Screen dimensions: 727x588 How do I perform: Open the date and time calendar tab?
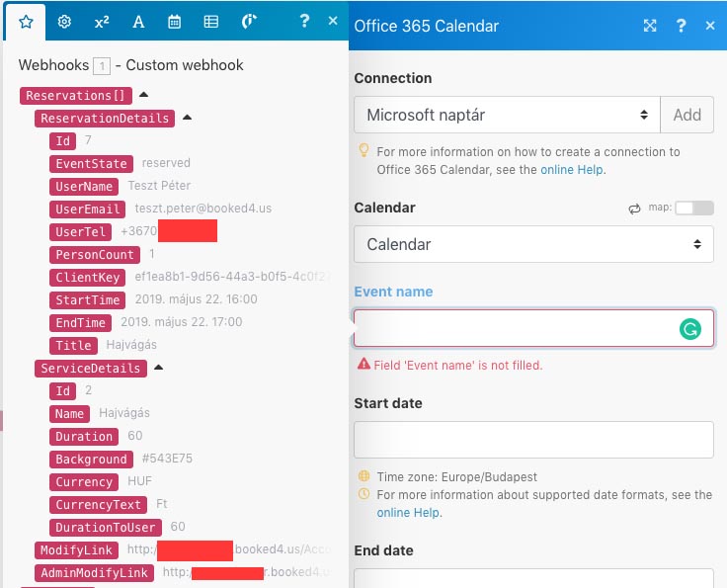coord(174,22)
